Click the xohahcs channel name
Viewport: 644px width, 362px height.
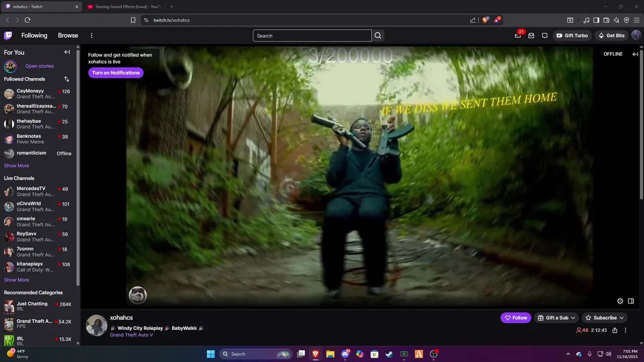point(121,318)
